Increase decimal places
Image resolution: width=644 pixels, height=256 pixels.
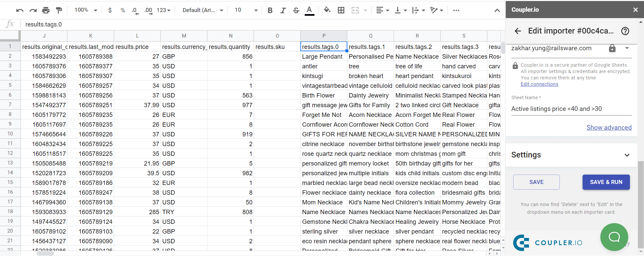tap(148, 10)
